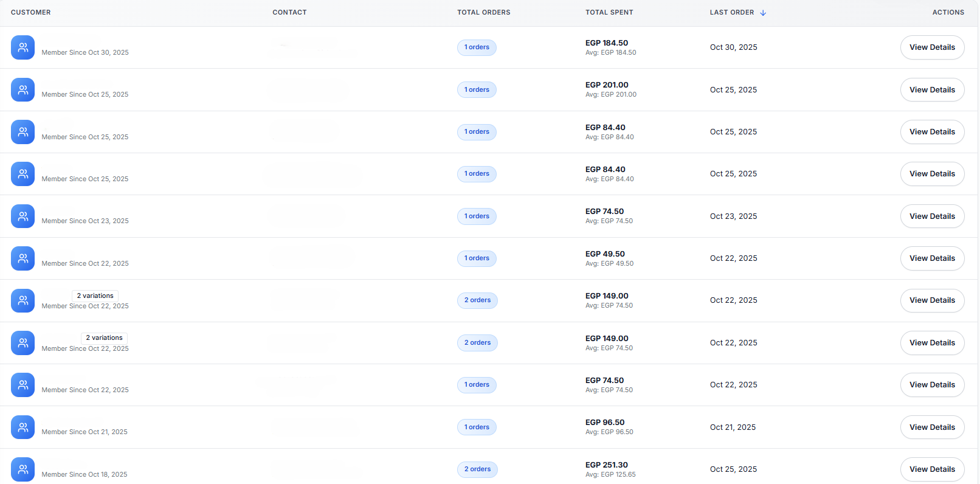Sort by the Customer column header
The image size is (980, 484).
click(x=31, y=12)
